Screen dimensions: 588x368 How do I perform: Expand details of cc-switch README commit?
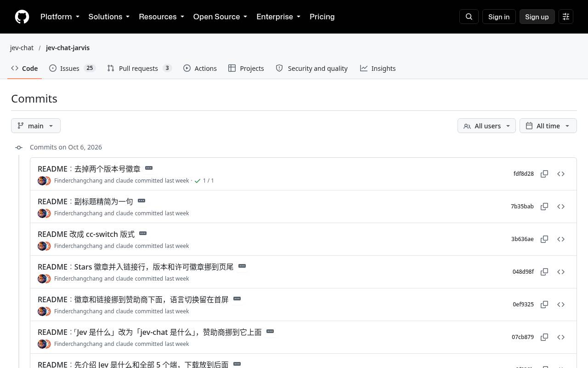coord(143,233)
